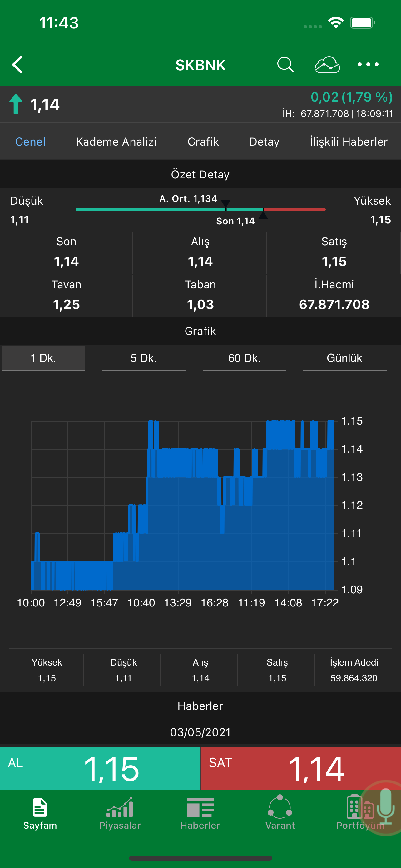This screenshot has width=401, height=868.
Task: Tap Wi-Fi icon in status bar
Action: 336,22
